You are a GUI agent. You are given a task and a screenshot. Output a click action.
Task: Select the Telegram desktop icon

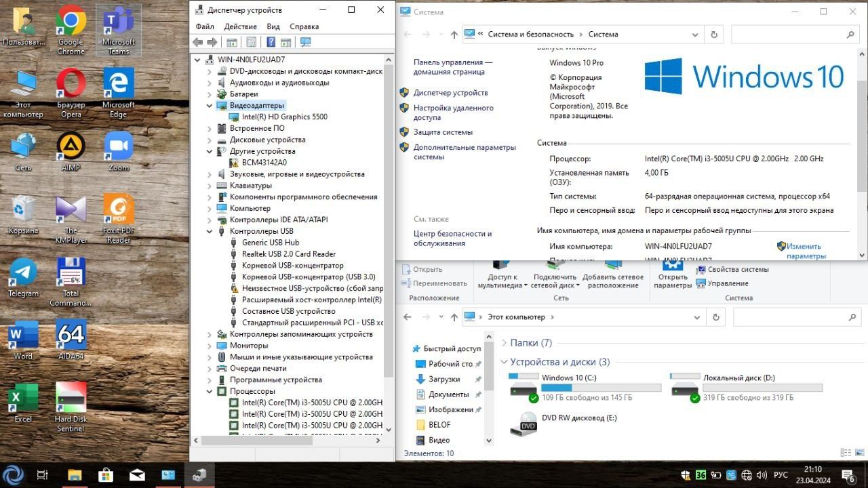[x=23, y=277]
